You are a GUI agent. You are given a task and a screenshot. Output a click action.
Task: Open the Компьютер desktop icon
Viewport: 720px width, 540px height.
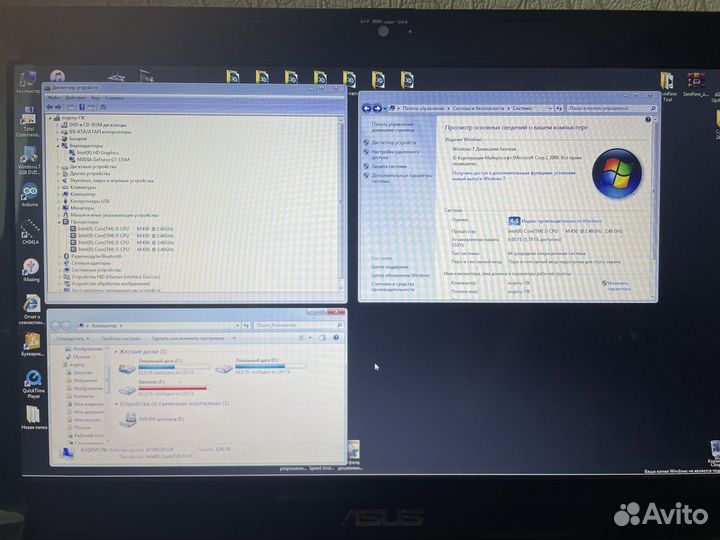(x=28, y=82)
